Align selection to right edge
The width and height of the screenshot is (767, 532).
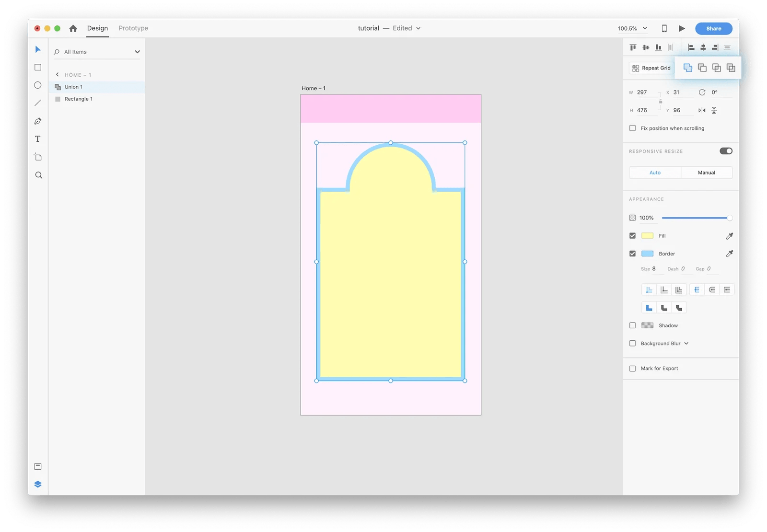[x=715, y=47]
